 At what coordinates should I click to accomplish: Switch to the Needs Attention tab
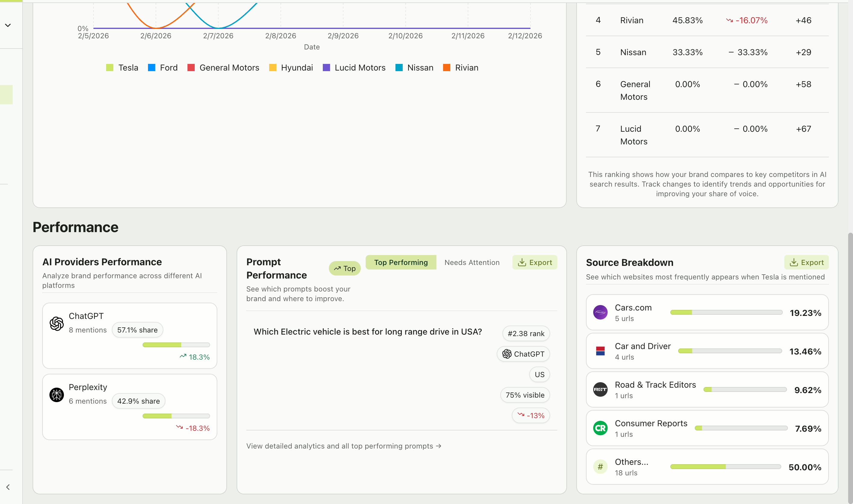472,262
